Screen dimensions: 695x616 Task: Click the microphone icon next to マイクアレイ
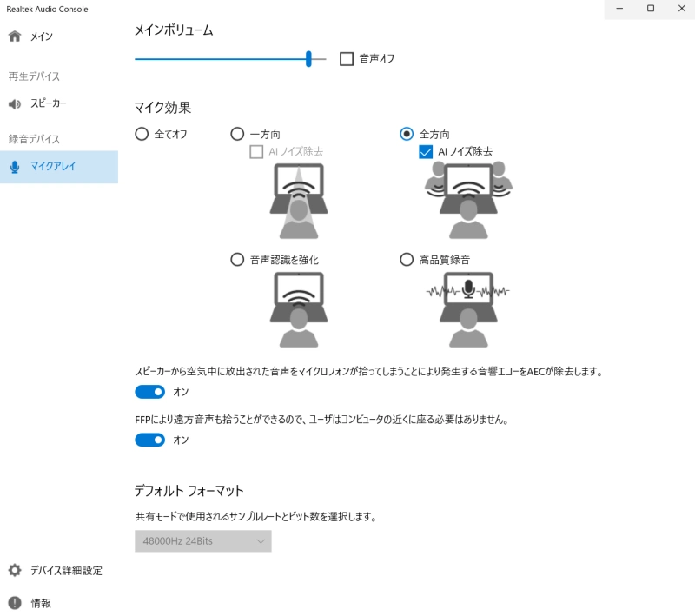[14, 167]
